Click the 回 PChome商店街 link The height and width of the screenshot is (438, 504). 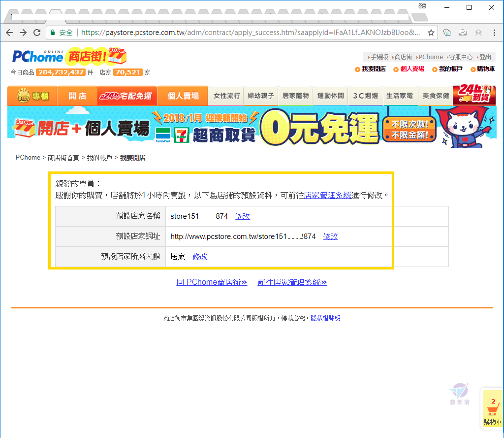212,282
